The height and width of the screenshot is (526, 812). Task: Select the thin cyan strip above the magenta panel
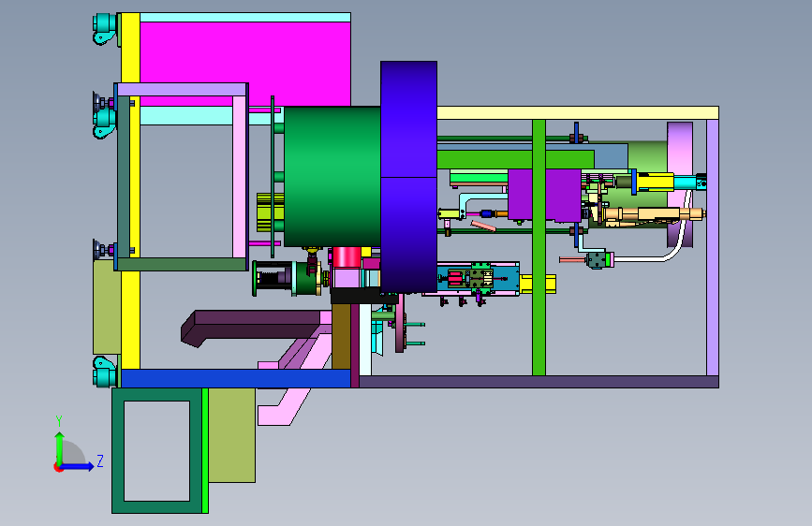click(245, 17)
